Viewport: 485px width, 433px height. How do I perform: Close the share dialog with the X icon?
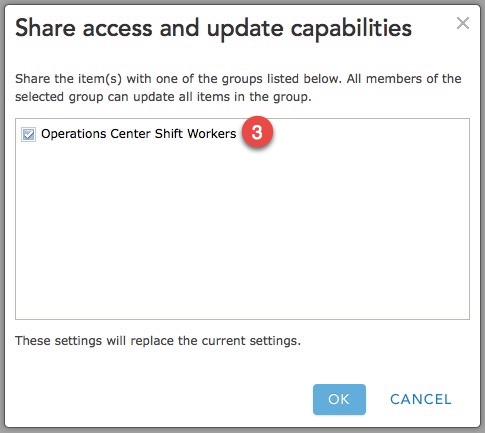(x=463, y=23)
